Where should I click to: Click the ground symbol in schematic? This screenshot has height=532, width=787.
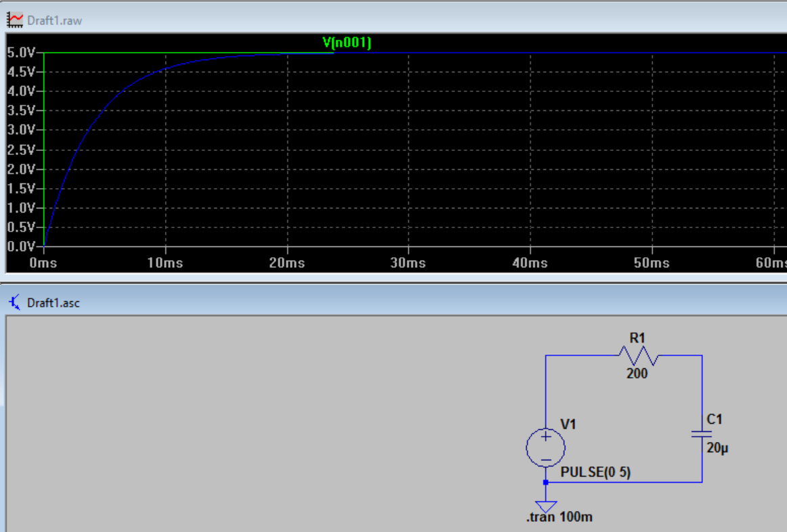coord(546,506)
